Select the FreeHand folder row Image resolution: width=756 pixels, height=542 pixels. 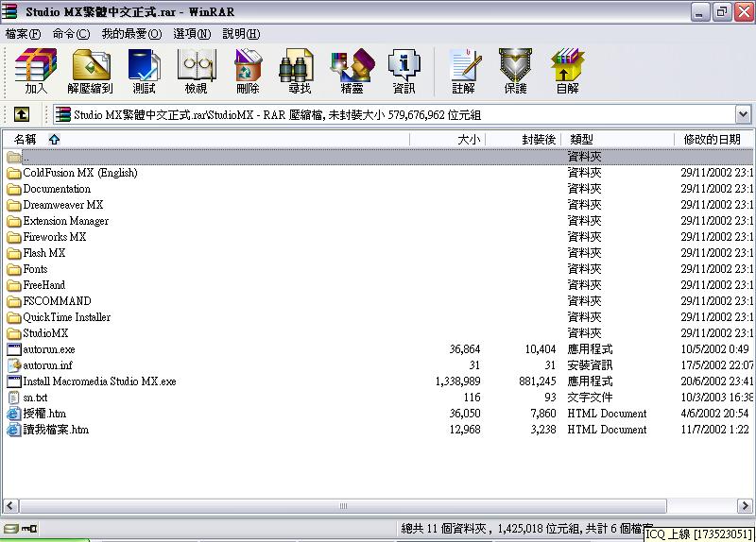pyautogui.click(x=377, y=285)
